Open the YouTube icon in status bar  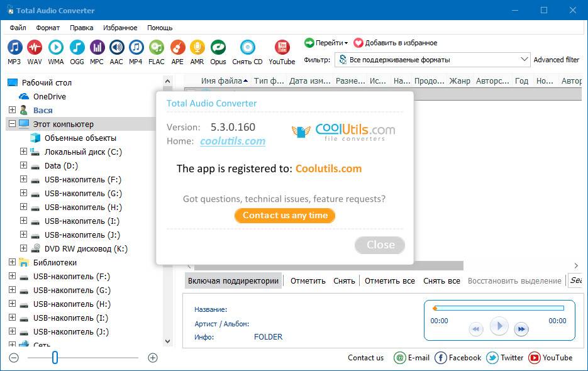click(x=535, y=358)
